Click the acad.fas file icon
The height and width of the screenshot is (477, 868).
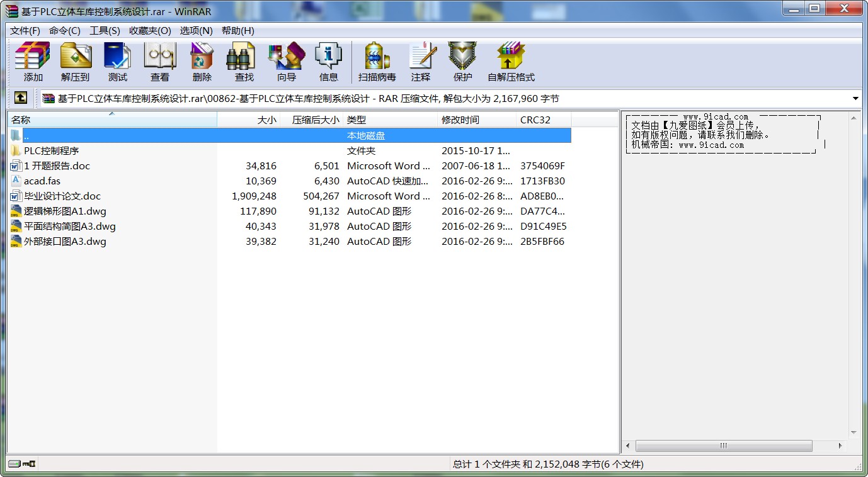tap(16, 181)
